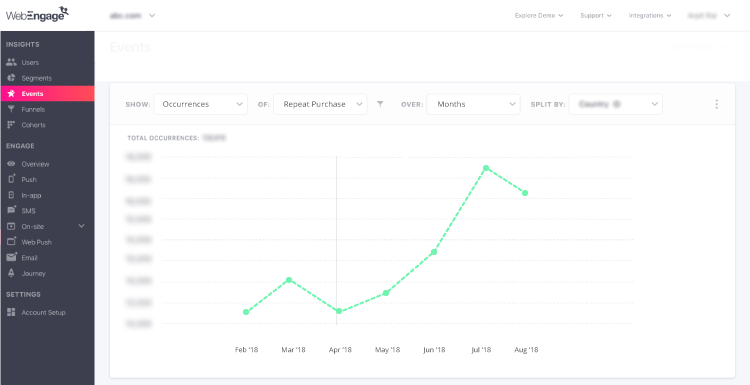Open the Split By dropdown
The height and width of the screenshot is (385, 750).
pyautogui.click(x=616, y=104)
